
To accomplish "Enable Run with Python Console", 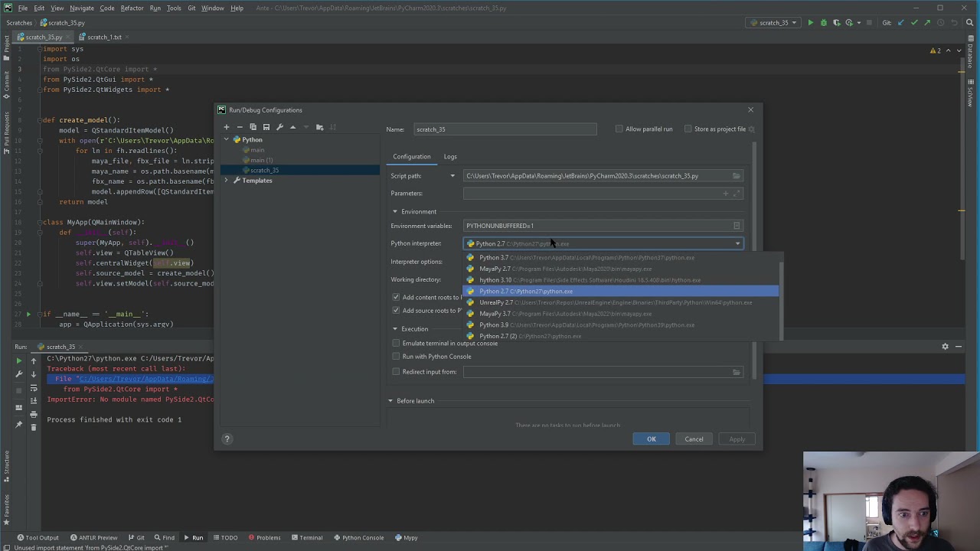I will (x=396, y=357).
